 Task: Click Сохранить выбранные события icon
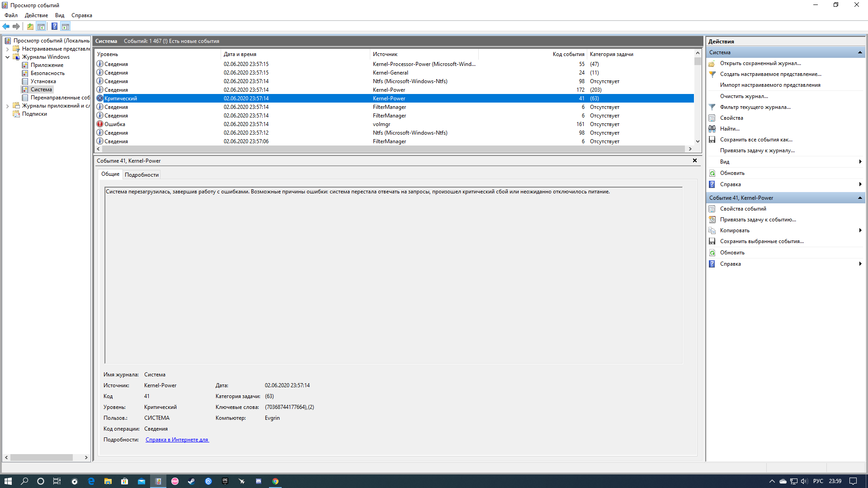tap(712, 241)
